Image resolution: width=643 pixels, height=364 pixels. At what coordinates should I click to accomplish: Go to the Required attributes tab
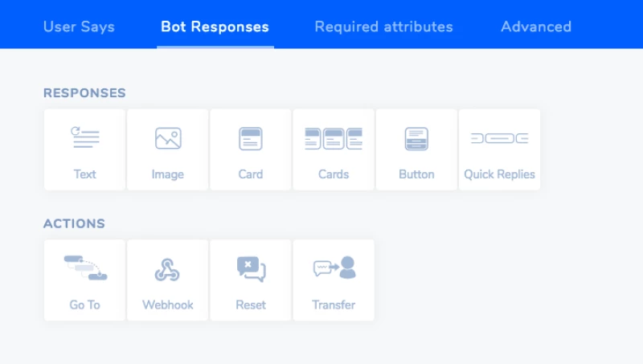pyautogui.click(x=383, y=27)
